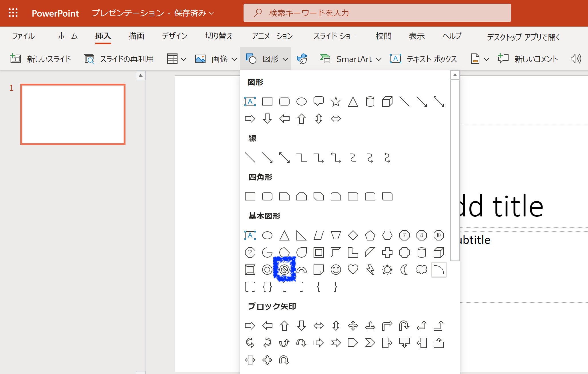Open the Design (デザイン) tab
This screenshot has width=588, height=374.
[174, 36]
